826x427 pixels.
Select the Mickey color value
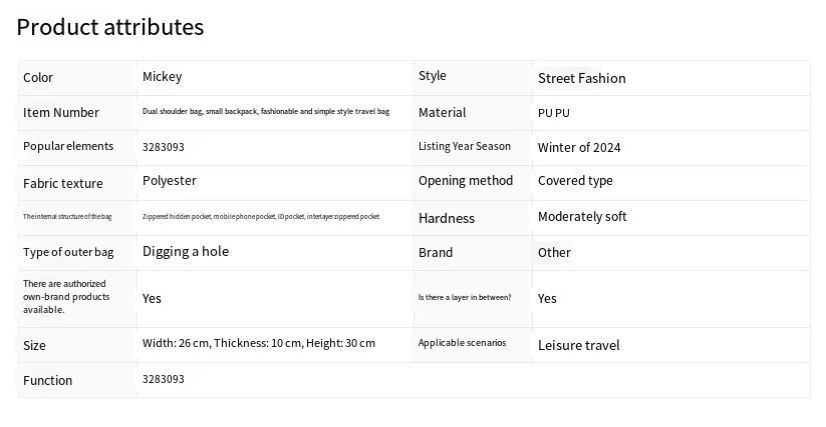click(162, 77)
